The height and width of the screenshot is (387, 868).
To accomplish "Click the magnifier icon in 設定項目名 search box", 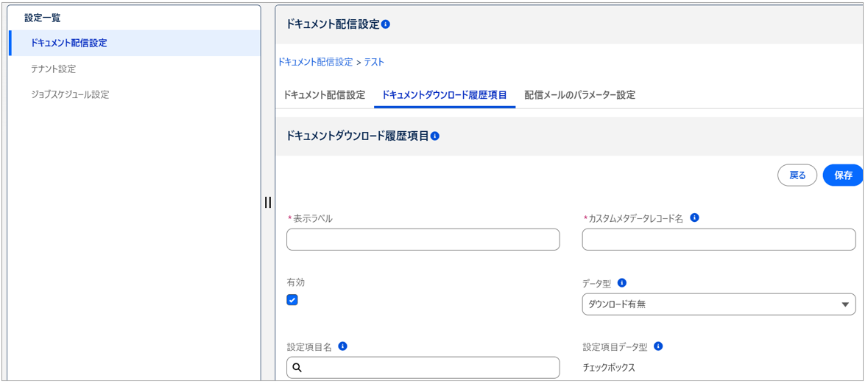I will pos(297,367).
